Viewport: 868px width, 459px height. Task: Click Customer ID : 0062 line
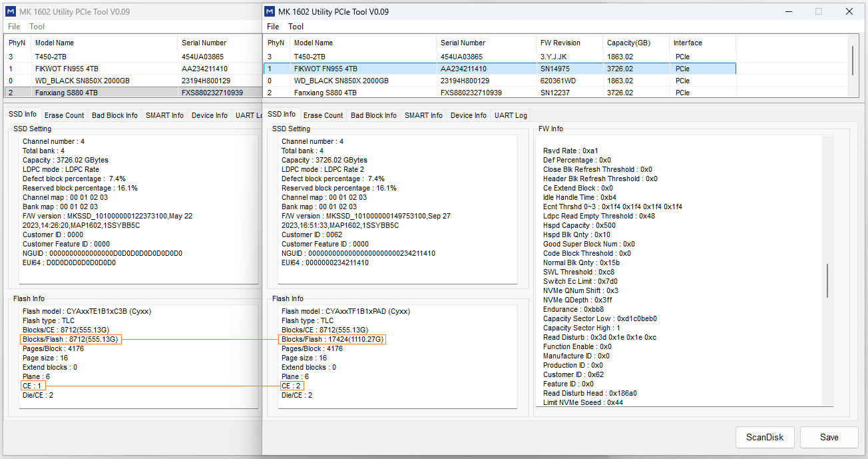pyautogui.click(x=312, y=234)
